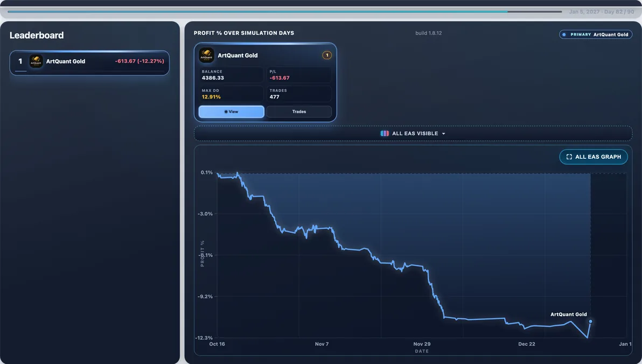The image size is (642, 364).
Task: Click the Oct 16 date axis label
Action: pyautogui.click(x=217, y=344)
